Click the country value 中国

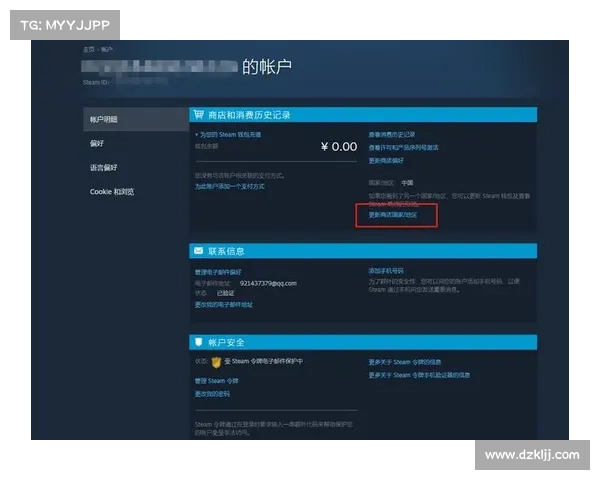pos(407,183)
